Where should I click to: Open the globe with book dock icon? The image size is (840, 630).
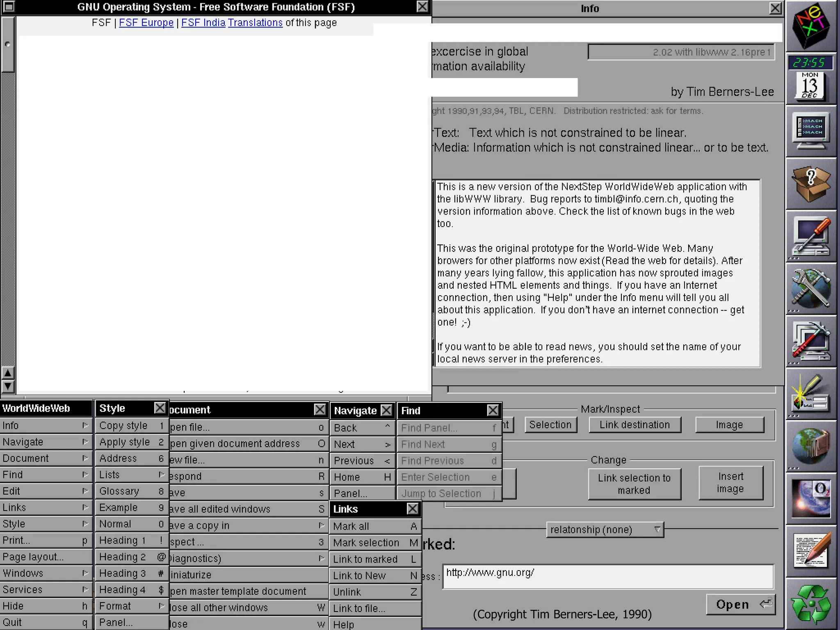[x=811, y=446]
